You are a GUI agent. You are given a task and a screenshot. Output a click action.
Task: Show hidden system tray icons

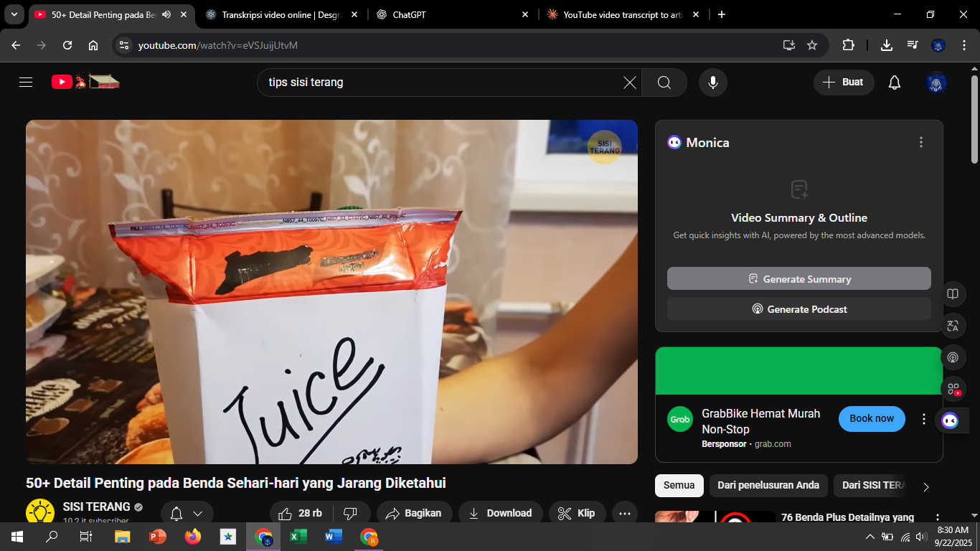pyautogui.click(x=870, y=537)
